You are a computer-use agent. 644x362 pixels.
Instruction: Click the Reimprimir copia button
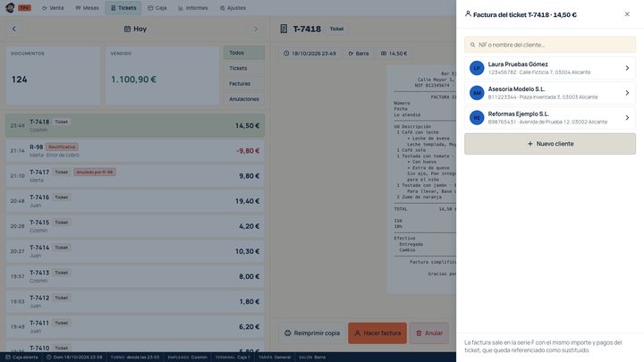click(312, 333)
